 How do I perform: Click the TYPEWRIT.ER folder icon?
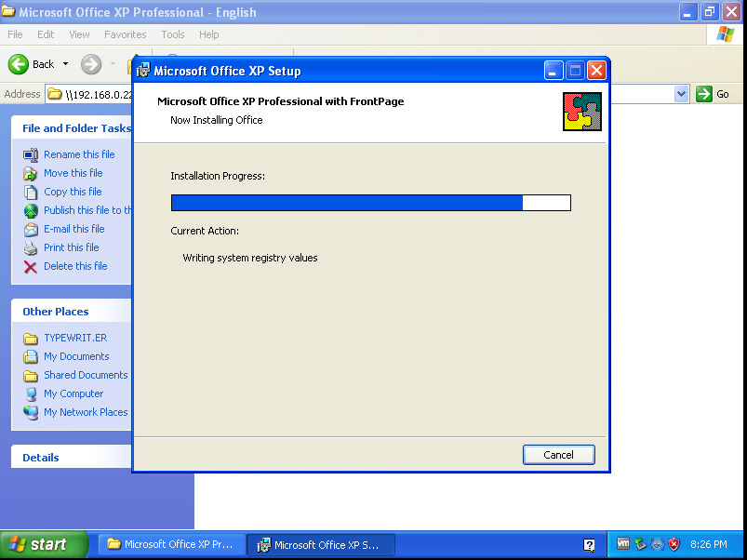point(31,339)
